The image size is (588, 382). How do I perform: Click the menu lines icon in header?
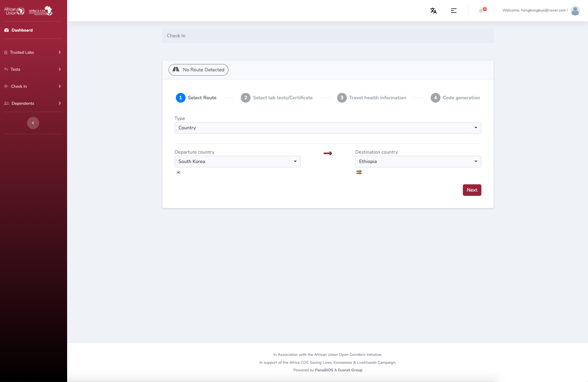[453, 11]
